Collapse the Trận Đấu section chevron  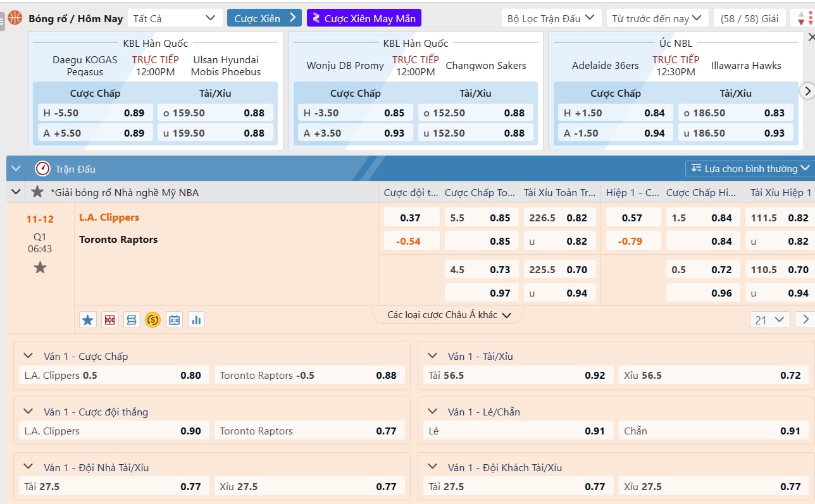click(16, 169)
